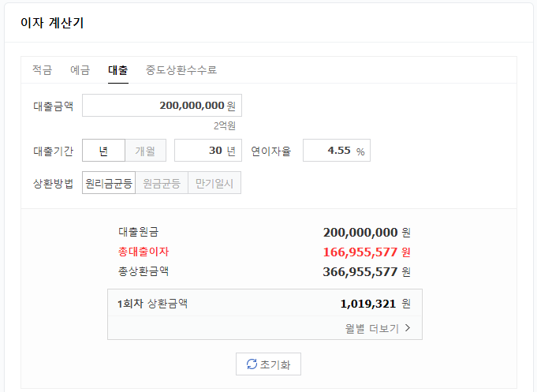Choose 원리금균등 repayment method
537x392 pixels.
109,183
